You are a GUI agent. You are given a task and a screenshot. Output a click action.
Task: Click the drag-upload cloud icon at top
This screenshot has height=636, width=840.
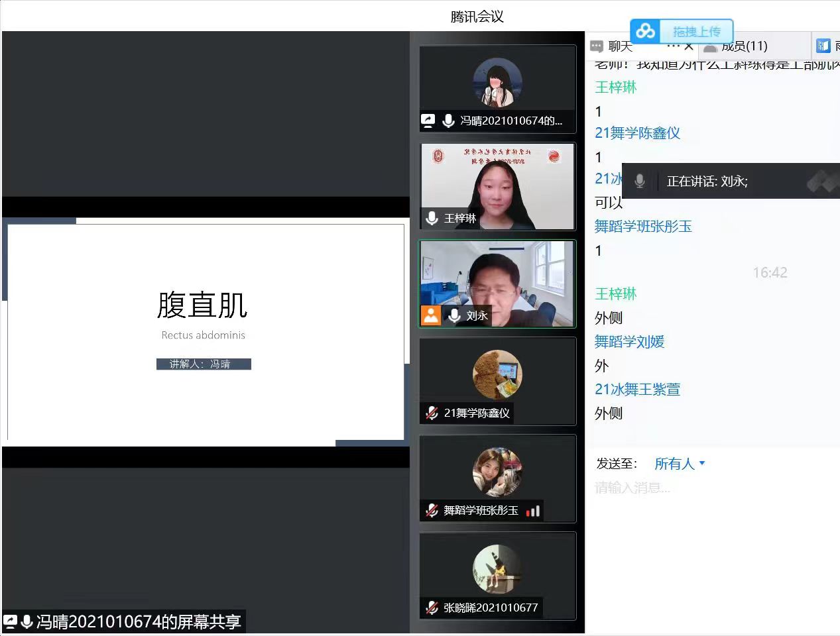pos(644,31)
